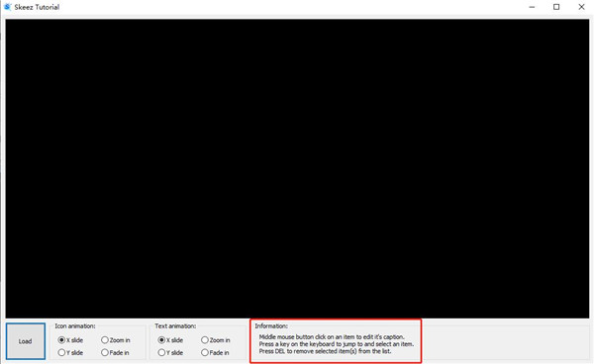Click the "Middle mouse button" info line
Viewport: 594px width, 364px height.
click(x=332, y=336)
